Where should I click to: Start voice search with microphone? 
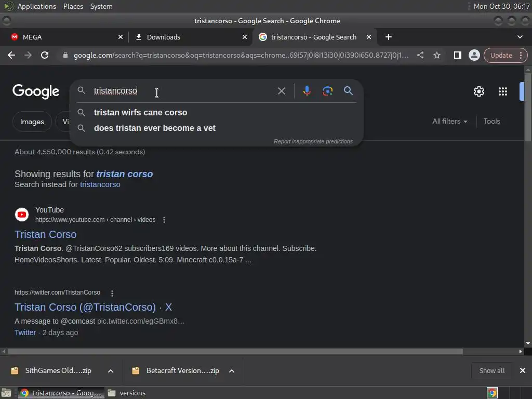coord(307,91)
